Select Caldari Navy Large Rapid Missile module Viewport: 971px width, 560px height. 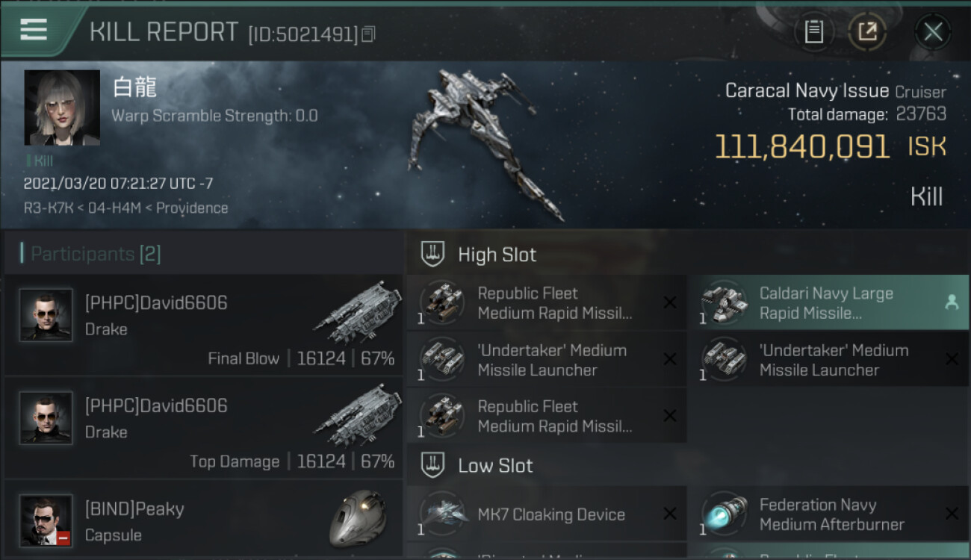tap(828, 303)
